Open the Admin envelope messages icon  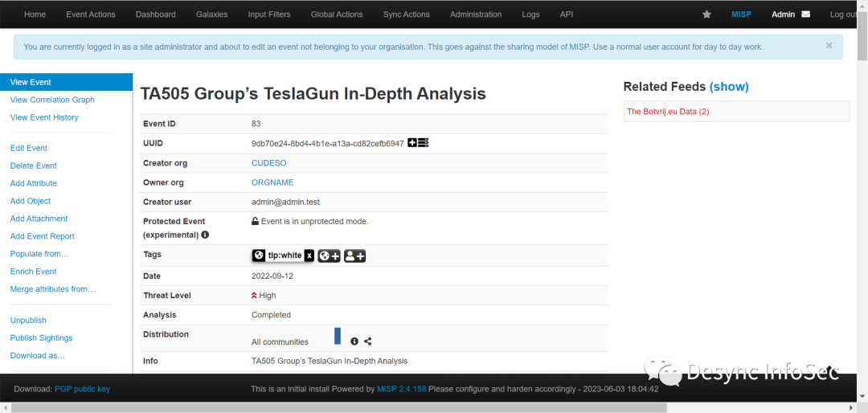[x=805, y=14]
